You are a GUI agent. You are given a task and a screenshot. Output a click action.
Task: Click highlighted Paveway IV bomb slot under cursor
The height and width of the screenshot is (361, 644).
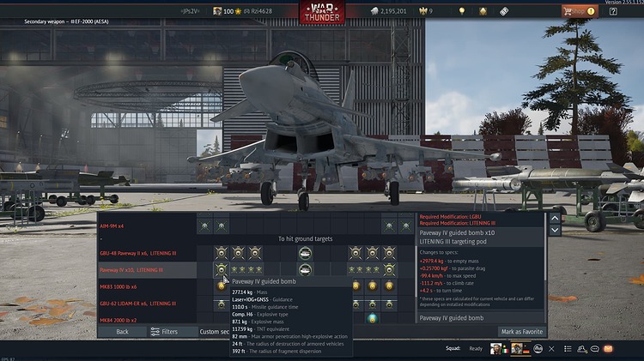tap(222, 270)
